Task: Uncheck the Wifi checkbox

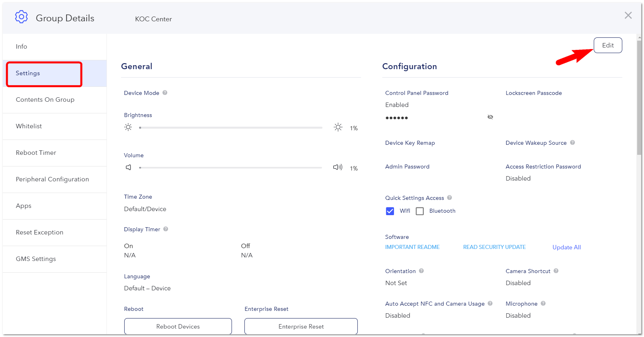Action: [390, 211]
